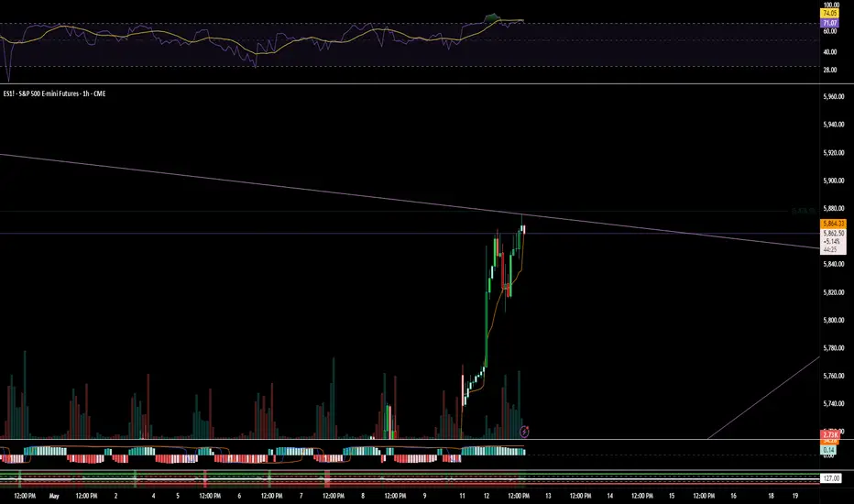The image size is (854, 504).
Task: Click the 100.00 RSI scale mark
Action: 831,5
